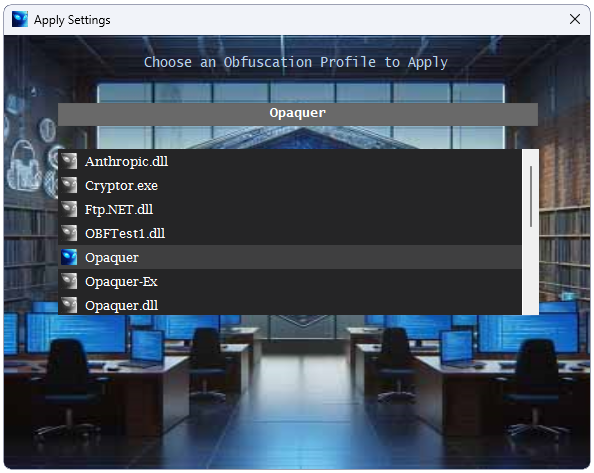This screenshot has width=594, height=473.
Task: Choose the Opaquer-Ex profile
Action: pos(290,281)
